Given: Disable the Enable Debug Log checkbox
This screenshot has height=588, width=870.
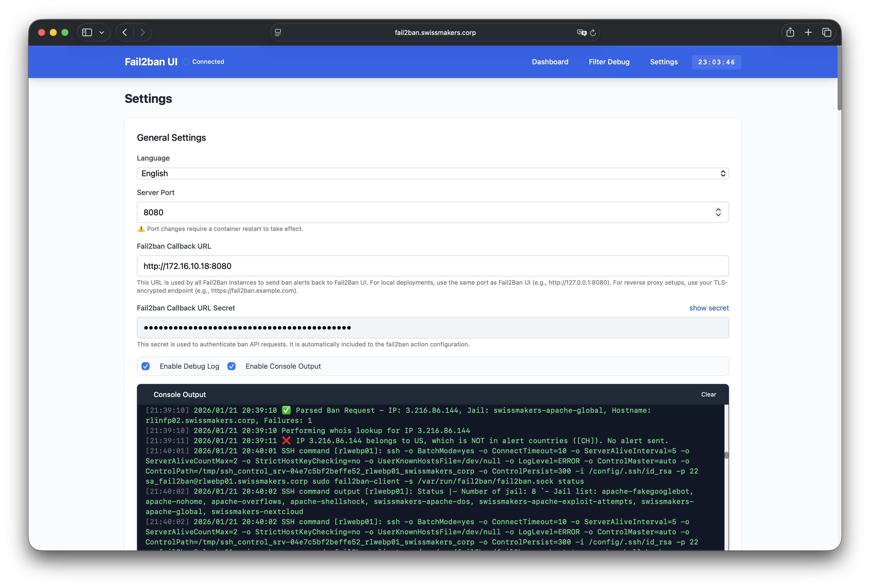Looking at the screenshot, I should pyautogui.click(x=146, y=366).
